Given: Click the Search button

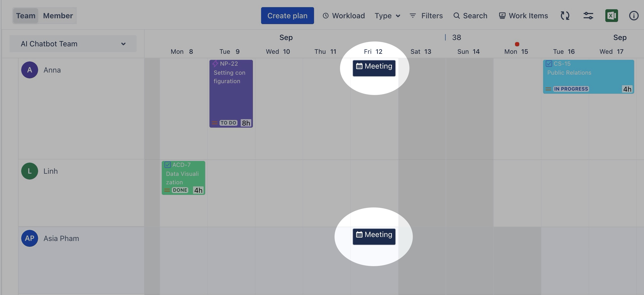Looking at the screenshot, I should 470,16.
